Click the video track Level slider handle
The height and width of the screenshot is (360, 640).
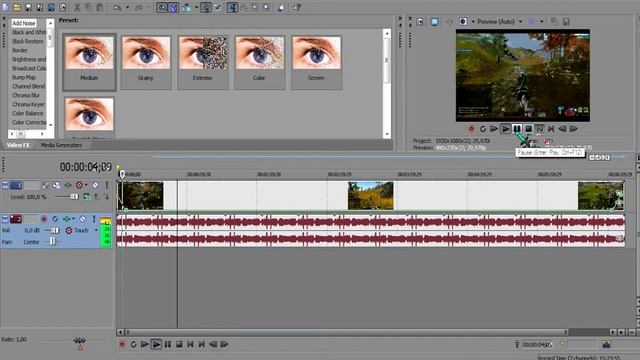(x=74, y=197)
